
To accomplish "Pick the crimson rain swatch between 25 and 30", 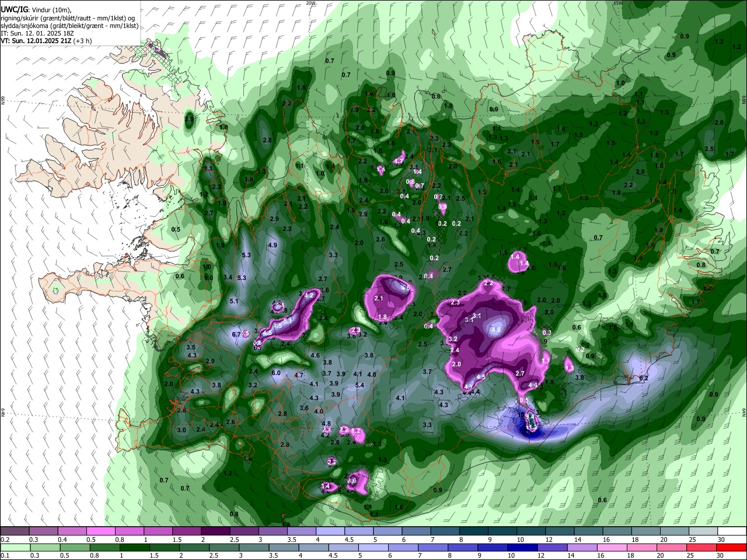I will pyautogui.click(x=700, y=547).
